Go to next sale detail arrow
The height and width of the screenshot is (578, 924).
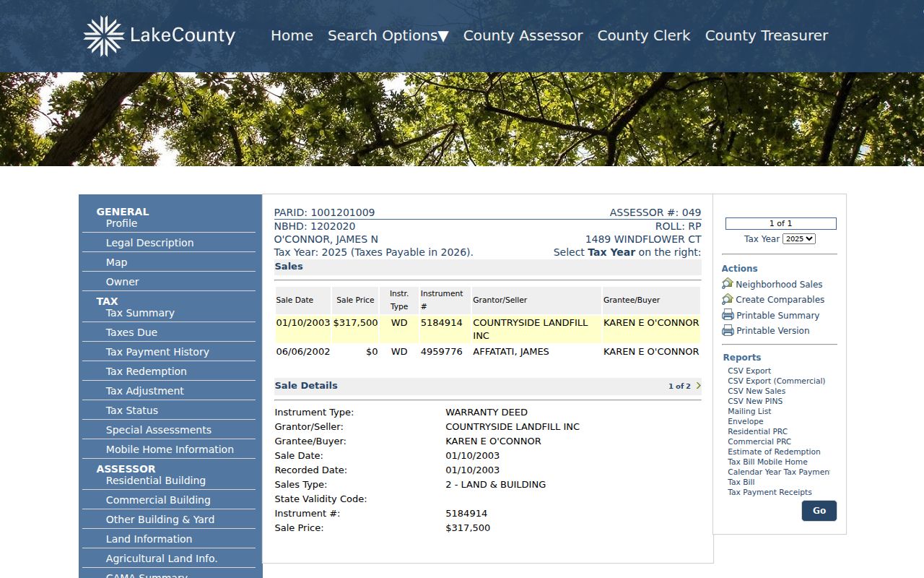point(698,386)
